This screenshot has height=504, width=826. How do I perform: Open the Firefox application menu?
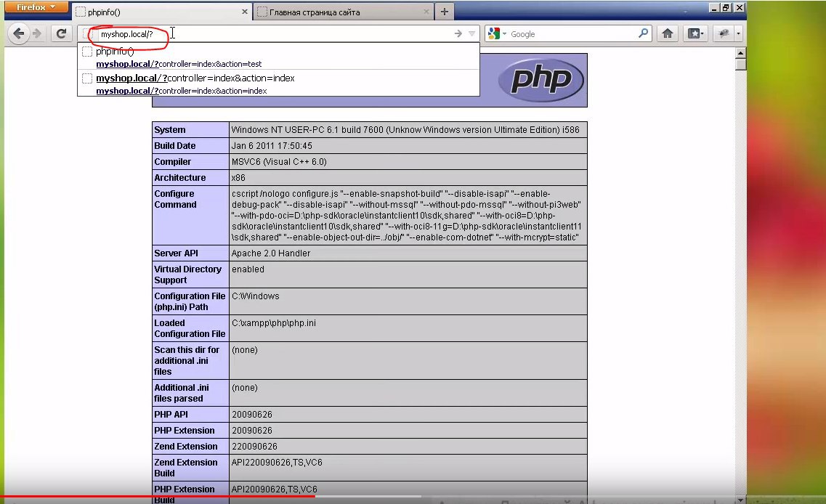click(x=36, y=7)
